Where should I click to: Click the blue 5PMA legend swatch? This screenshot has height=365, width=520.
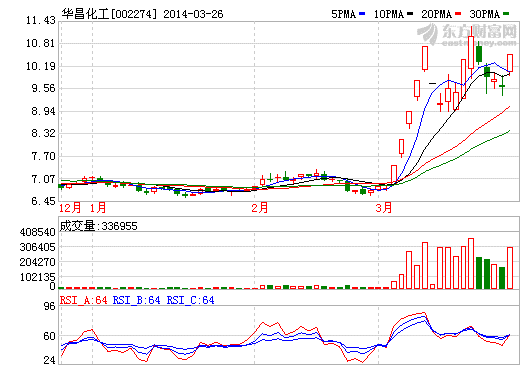pos(362,14)
